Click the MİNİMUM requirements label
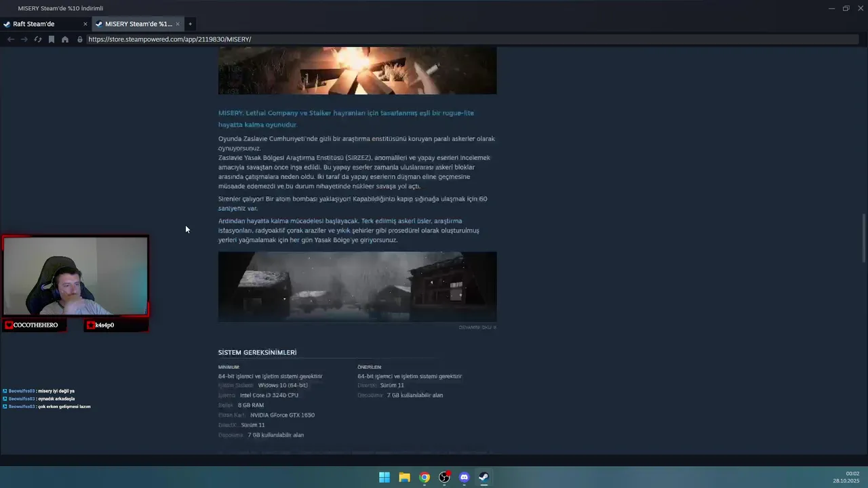Screen dimensions: 868x488 (229, 367)
